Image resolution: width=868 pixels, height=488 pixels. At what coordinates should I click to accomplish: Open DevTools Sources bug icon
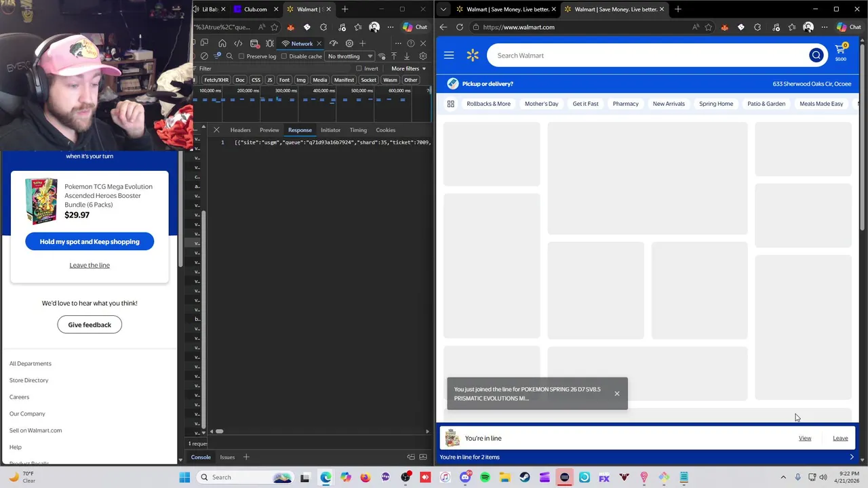click(x=270, y=43)
